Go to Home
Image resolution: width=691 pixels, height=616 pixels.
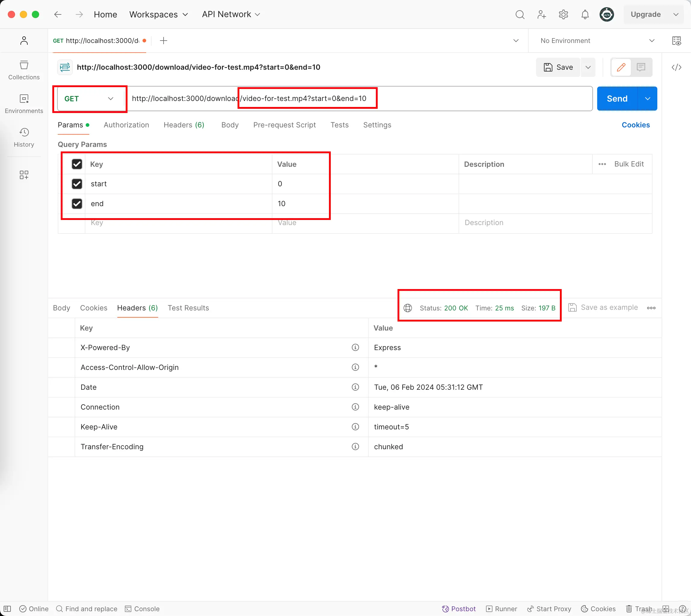tap(105, 14)
